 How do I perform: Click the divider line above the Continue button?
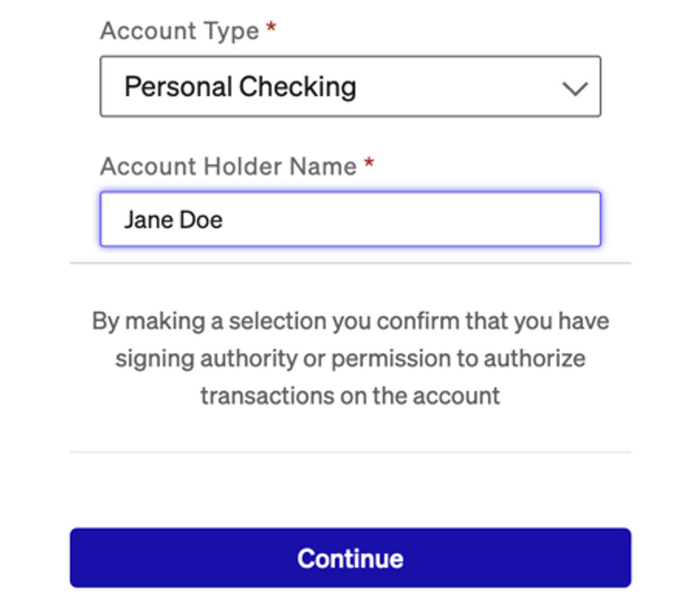click(x=349, y=451)
